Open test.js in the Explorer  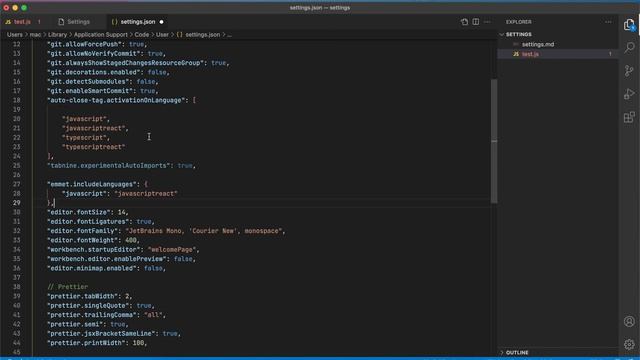(x=530, y=54)
